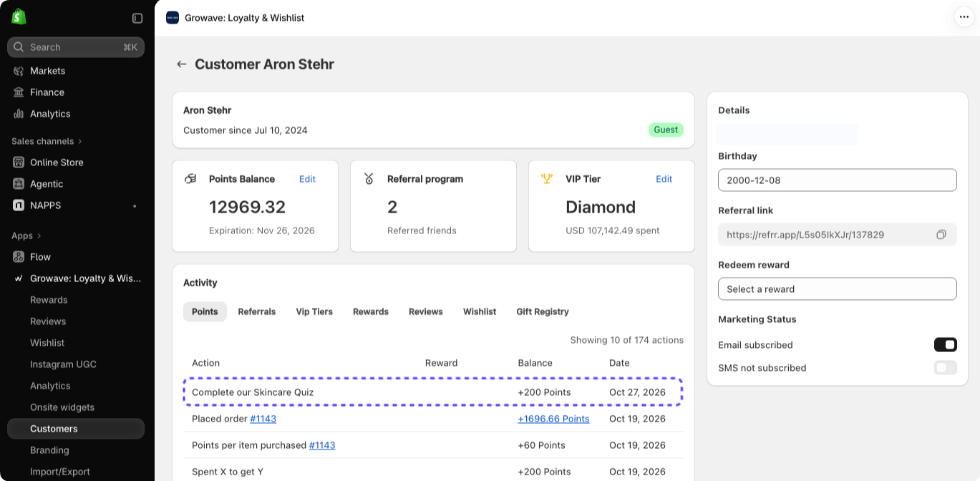Expand the Sales channels section
This screenshot has width=980, height=481.
(x=47, y=141)
